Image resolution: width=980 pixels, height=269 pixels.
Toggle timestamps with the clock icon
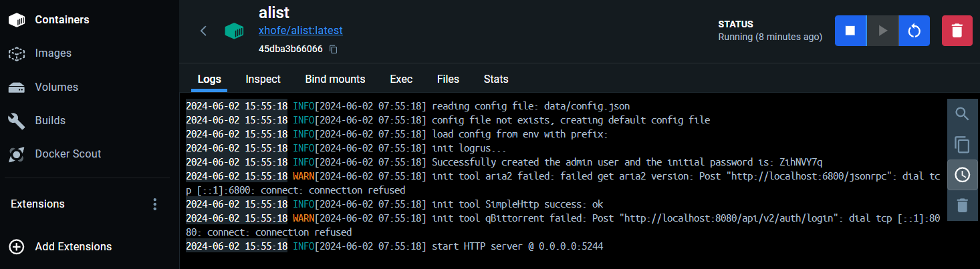click(962, 175)
